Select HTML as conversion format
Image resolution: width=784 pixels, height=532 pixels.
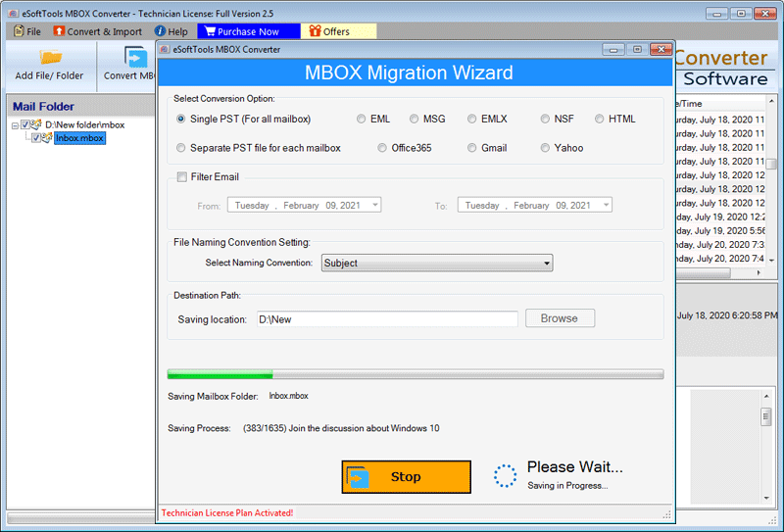pos(600,119)
